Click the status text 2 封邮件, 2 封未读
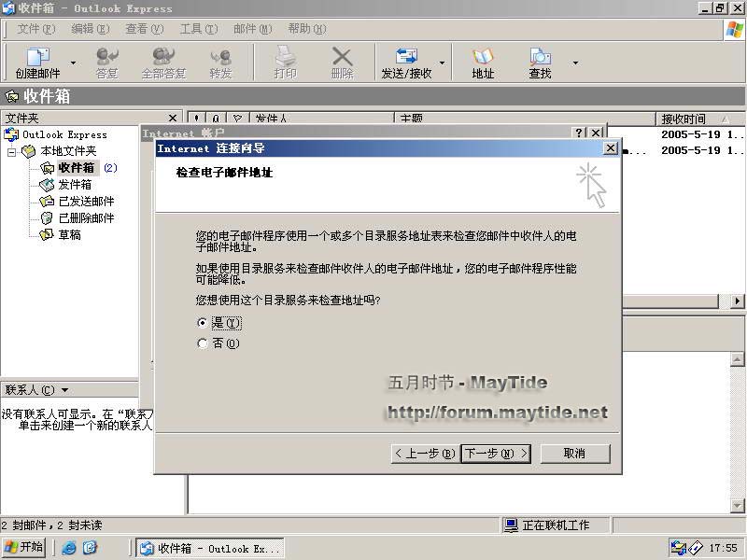 point(51,525)
